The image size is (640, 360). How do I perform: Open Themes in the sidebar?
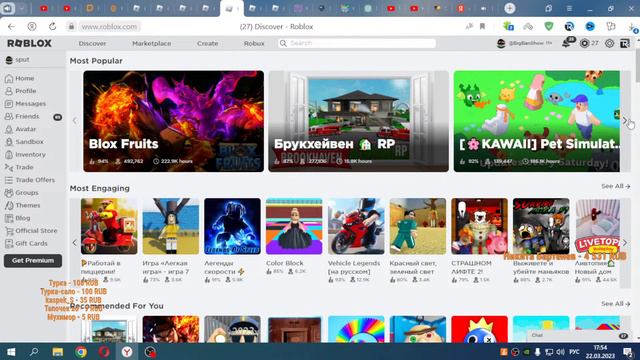tap(22, 205)
